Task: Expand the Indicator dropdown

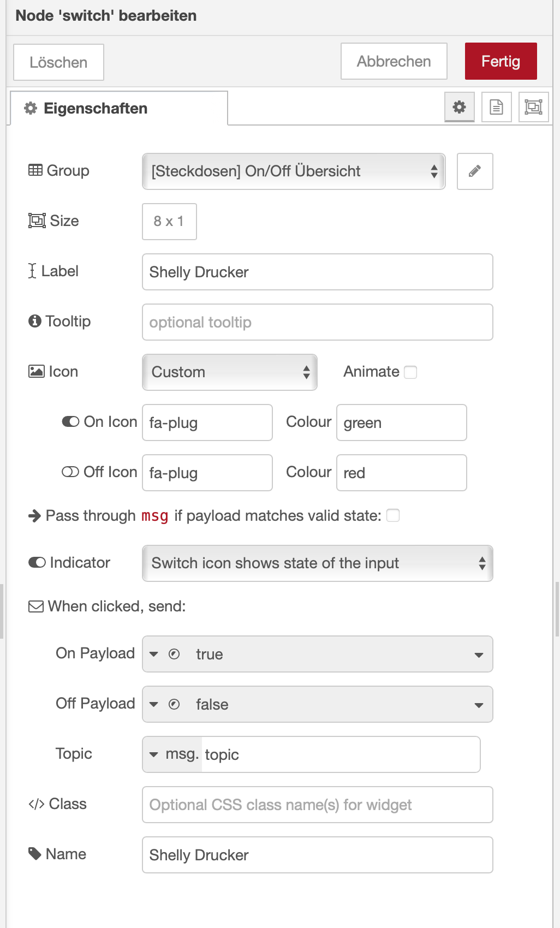Action: (317, 563)
